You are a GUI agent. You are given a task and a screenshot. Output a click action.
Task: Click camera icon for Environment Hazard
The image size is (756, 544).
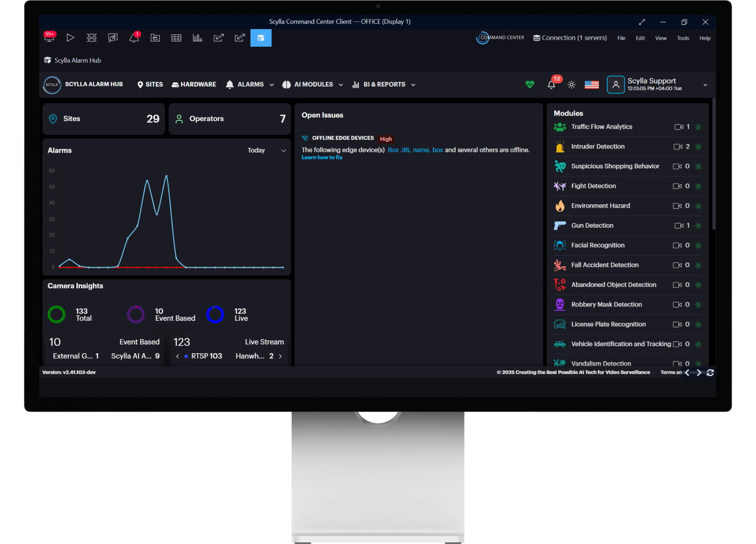click(x=677, y=206)
